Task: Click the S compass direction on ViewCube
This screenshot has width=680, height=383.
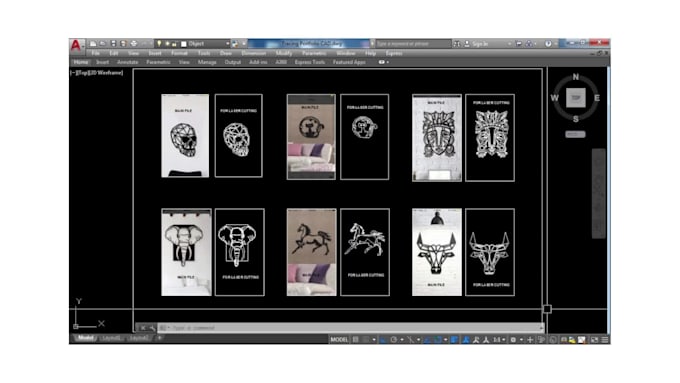Action: tap(575, 119)
